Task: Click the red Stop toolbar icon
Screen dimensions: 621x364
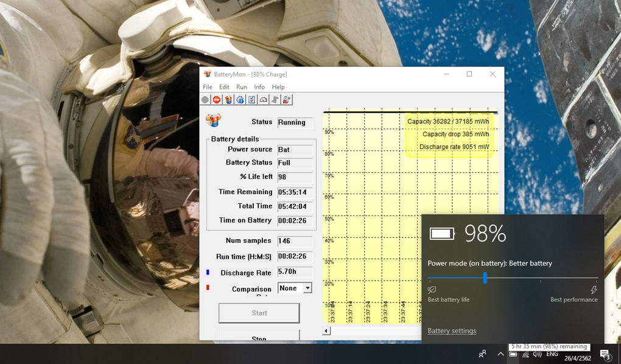Action: click(x=217, y=100)
